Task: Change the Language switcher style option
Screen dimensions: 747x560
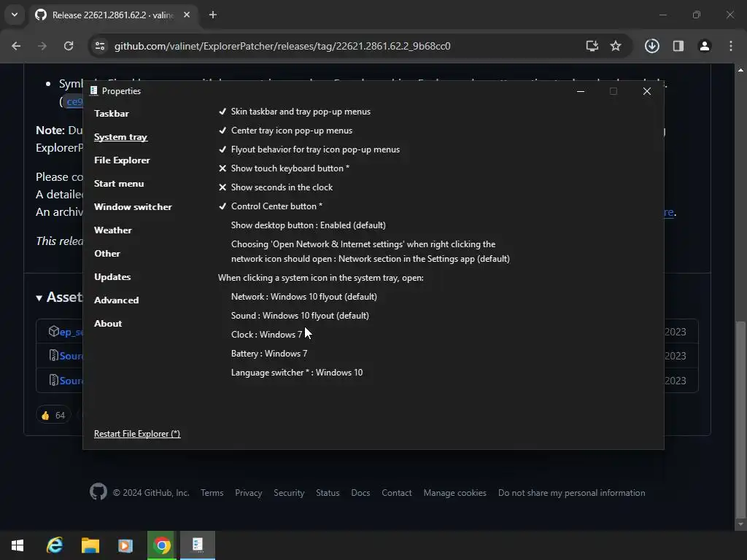Action: pos(297,373)
